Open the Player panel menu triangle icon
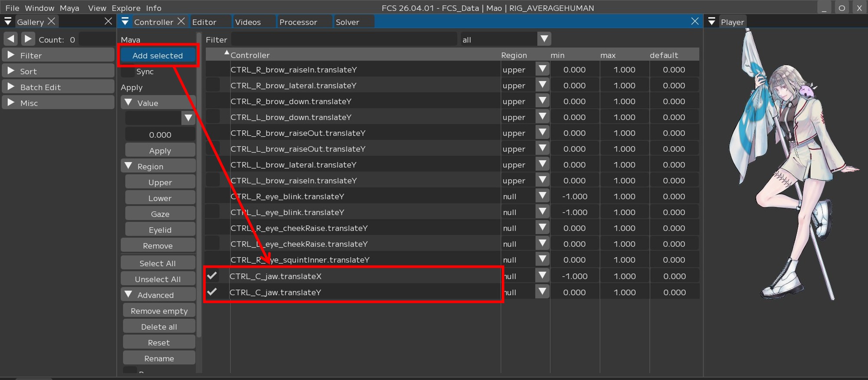The height and width of the screenshot is (380, 868). (712, 22)
